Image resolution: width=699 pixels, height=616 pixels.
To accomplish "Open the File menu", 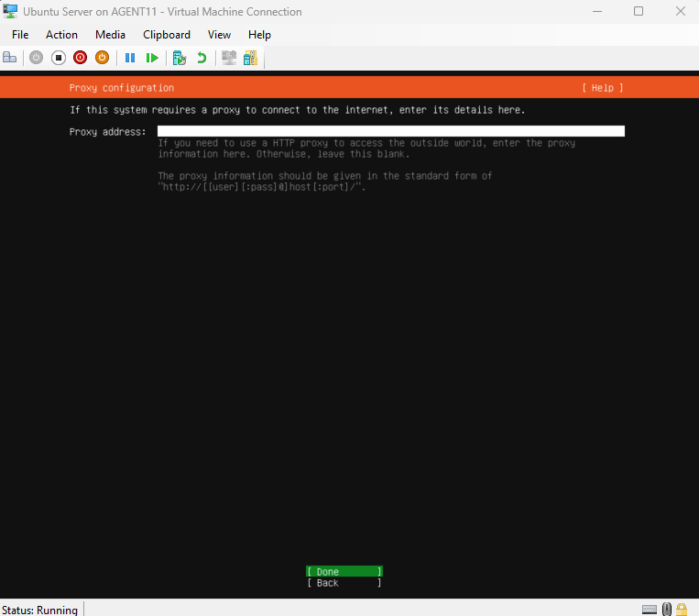I will pos(20,35).
